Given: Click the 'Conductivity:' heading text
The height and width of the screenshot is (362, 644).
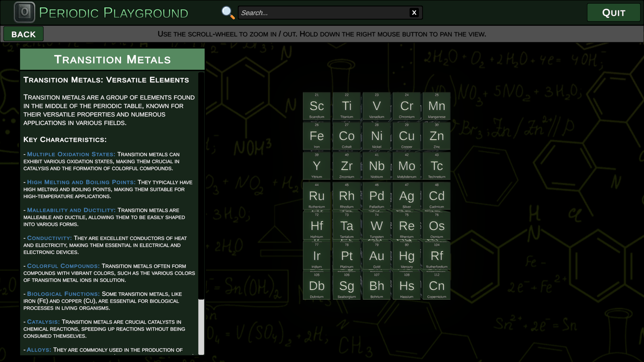Looking at the screenshot, I should click(x=49, y=238).
